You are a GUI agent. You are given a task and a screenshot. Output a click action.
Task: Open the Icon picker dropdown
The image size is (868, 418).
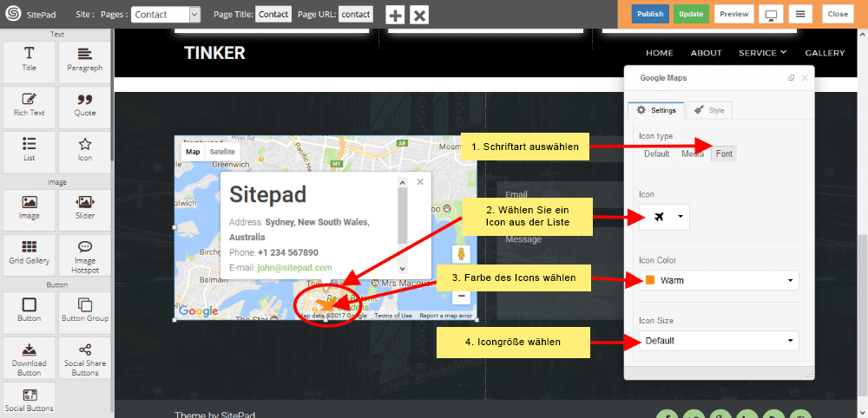(664, 217)
